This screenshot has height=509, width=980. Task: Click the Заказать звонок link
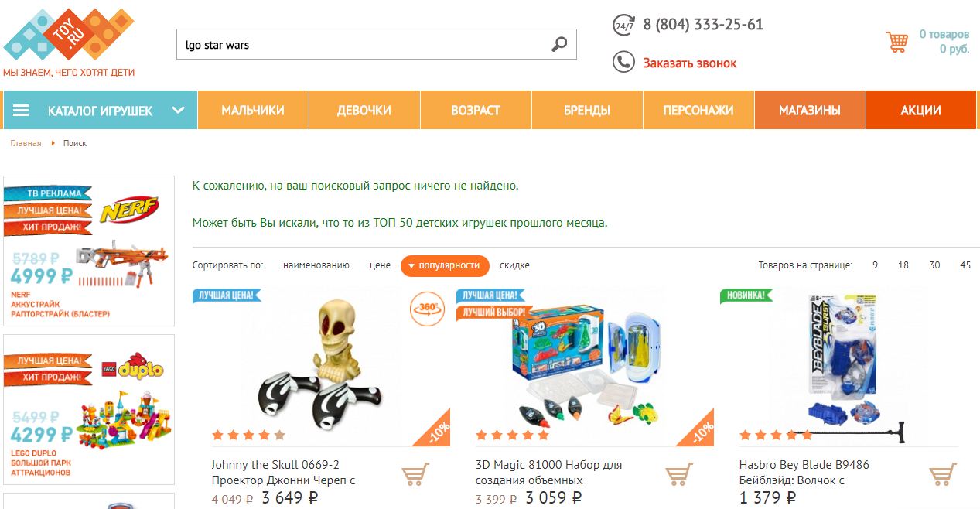(690, 63)
